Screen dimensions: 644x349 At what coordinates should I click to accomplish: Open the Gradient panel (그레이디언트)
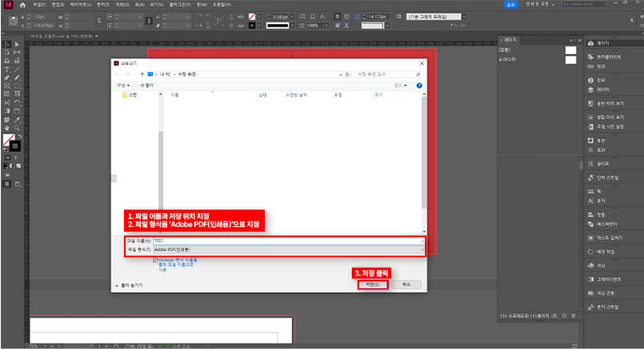tap(605, 279)
